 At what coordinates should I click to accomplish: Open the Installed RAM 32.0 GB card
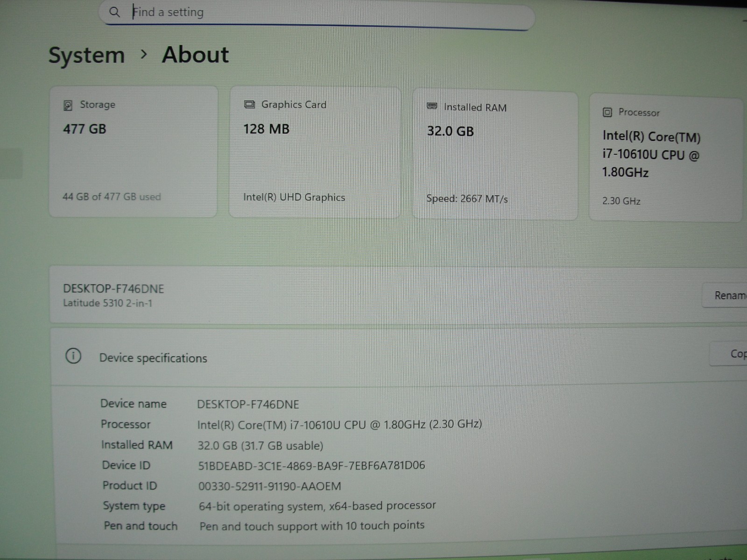pyautogui.click(x=495, y=155)
